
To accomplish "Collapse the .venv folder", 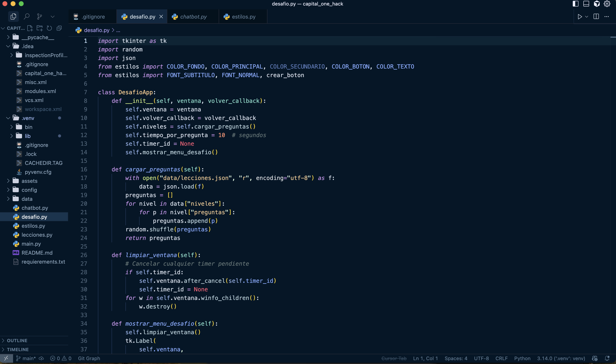I will pyautogui.click(x=28, y=118).
